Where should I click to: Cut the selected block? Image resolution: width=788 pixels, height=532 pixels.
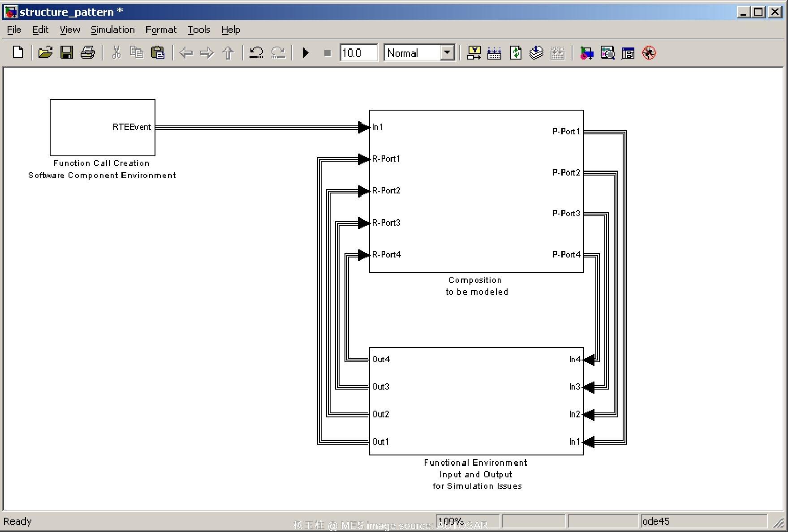115,52
